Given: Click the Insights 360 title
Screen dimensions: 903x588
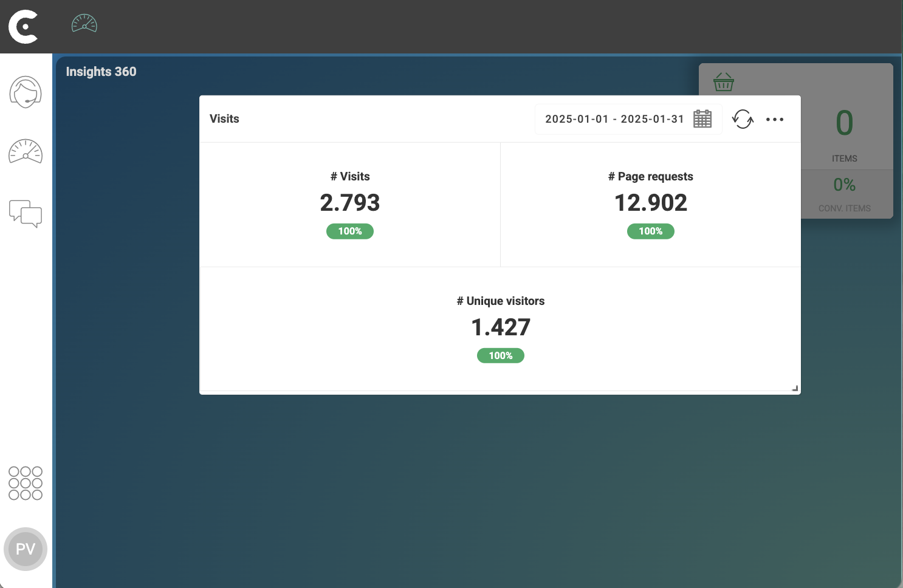Looking at the screenshot, I should point(101,72).
